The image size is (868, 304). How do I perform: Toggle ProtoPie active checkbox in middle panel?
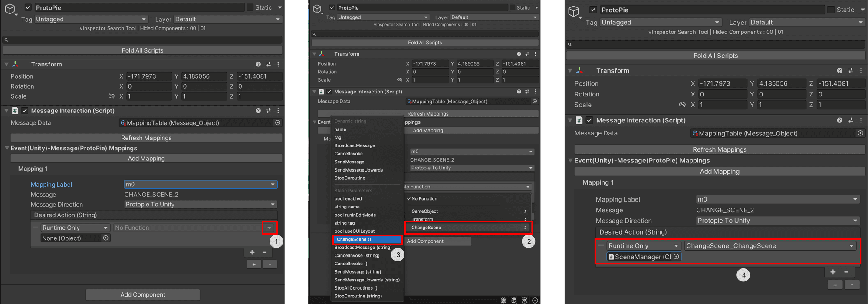(332, 7)
